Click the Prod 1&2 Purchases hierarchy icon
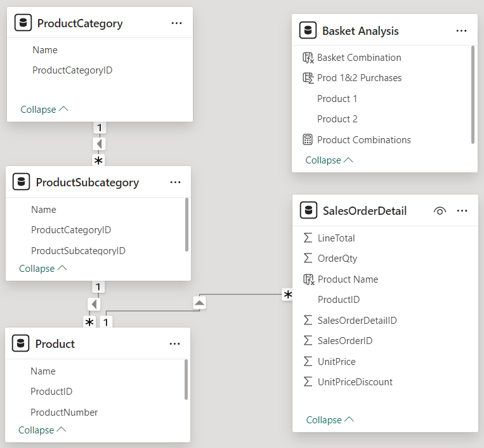This screenshot has width=484, height=448. pos(308,78)
